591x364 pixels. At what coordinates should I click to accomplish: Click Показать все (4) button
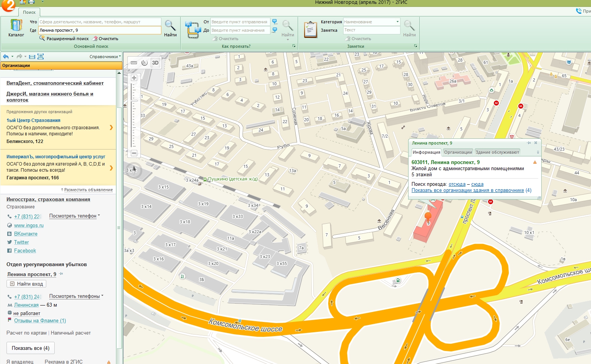pos(31,348)
